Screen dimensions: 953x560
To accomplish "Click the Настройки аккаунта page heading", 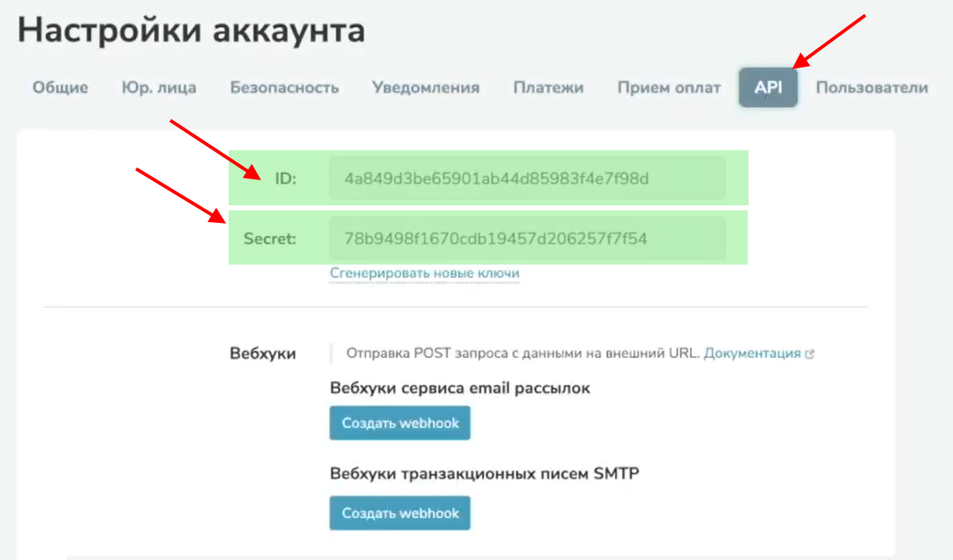I will (191, 31).
